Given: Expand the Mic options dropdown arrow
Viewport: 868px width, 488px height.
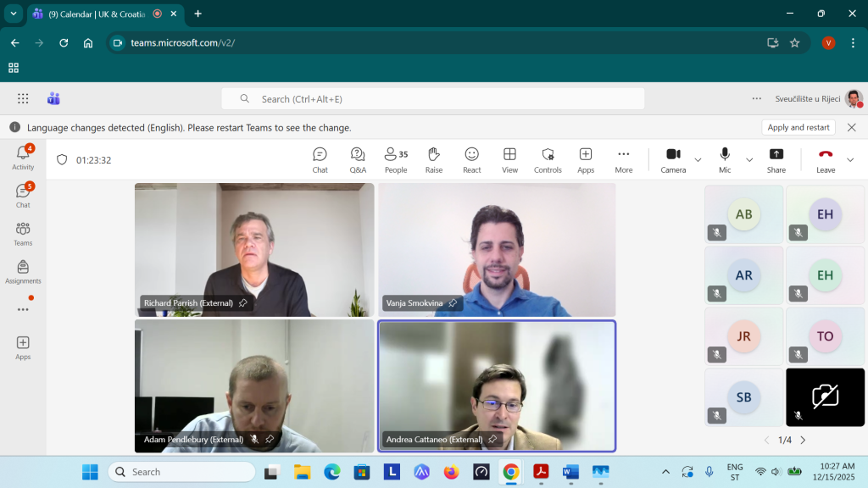Looking at the screenshot, I should 749,159.
